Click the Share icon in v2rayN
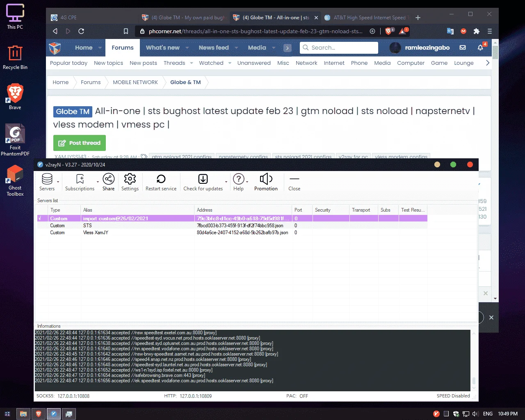 (108, 182)
